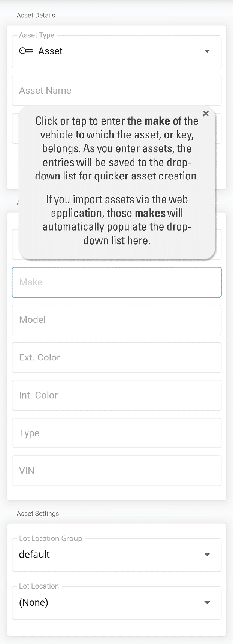233x644 pixels.
Task: Focus the Make input field
Action: pos(116,282)
